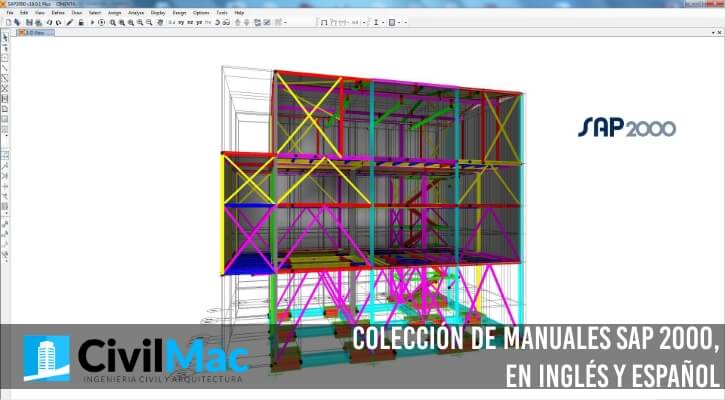Click the New Model icon in toolbar

[6, 22]
